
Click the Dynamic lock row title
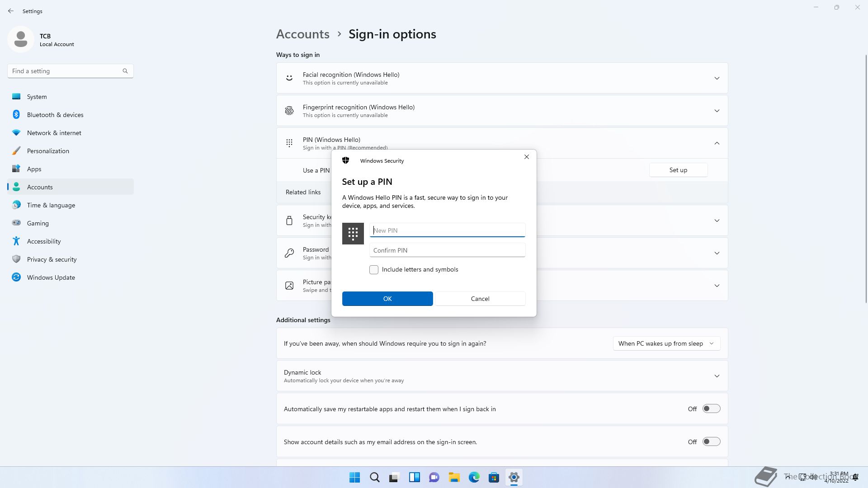[302, 372]
